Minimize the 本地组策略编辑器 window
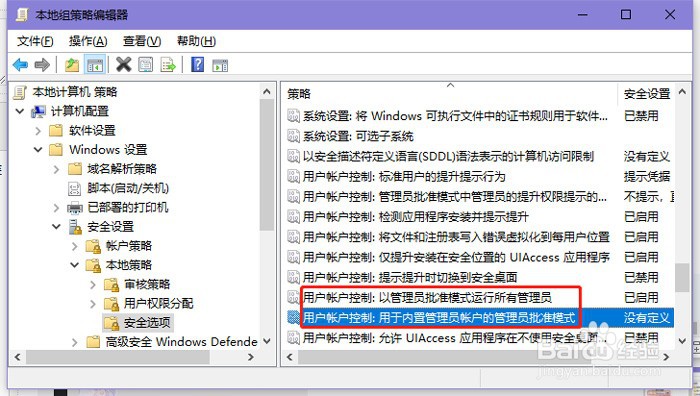This screenshot has width=700, height=396. point(582,15)
